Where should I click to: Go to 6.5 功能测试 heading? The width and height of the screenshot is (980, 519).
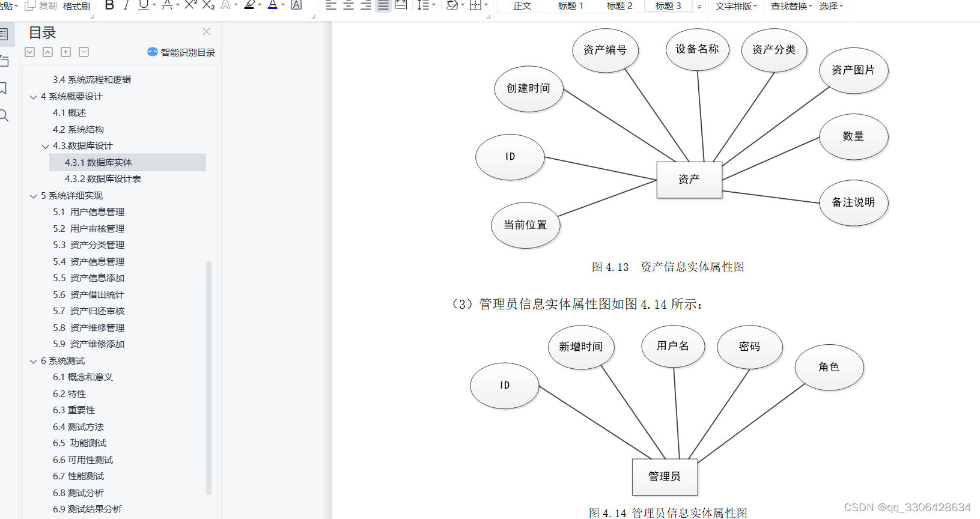79,443
